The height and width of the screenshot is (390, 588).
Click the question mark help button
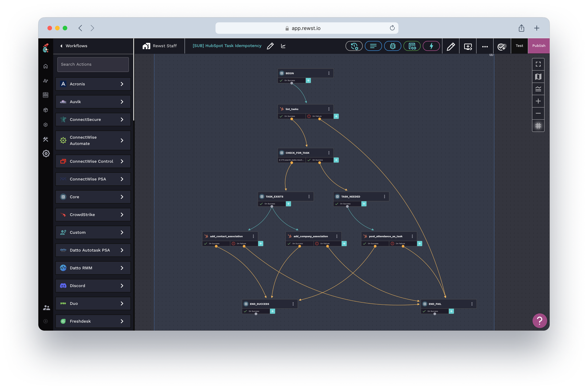[540, 321]
